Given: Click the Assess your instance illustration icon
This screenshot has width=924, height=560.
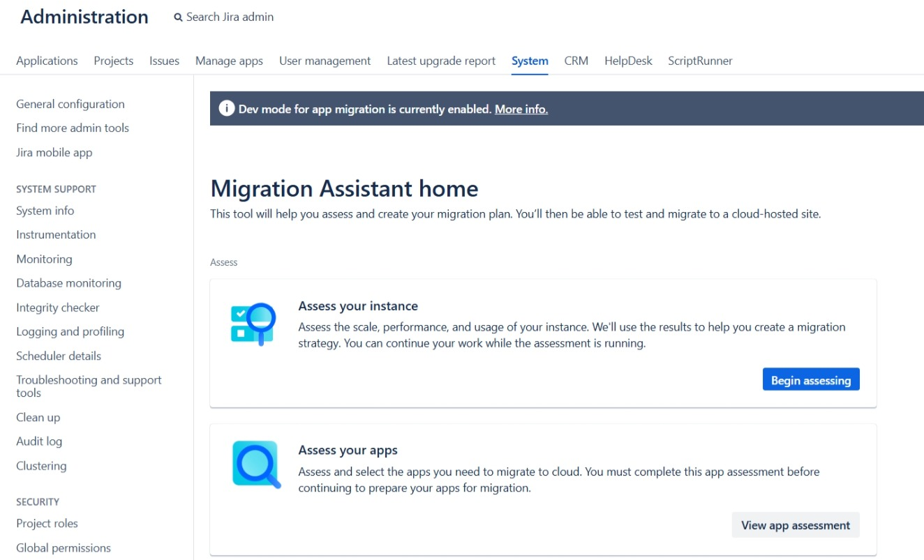Looking at the screenshot, I should point(253,324).
